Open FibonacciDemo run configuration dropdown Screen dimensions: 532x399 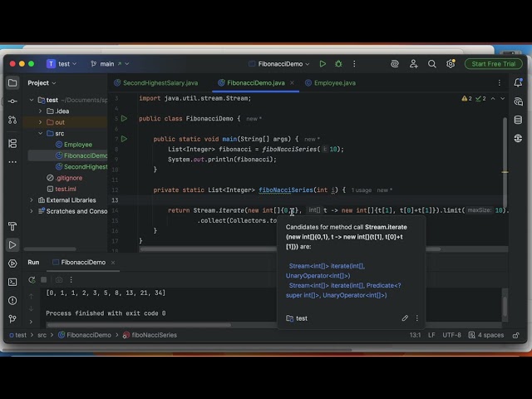pyautogui.click(x=279, y=64)
